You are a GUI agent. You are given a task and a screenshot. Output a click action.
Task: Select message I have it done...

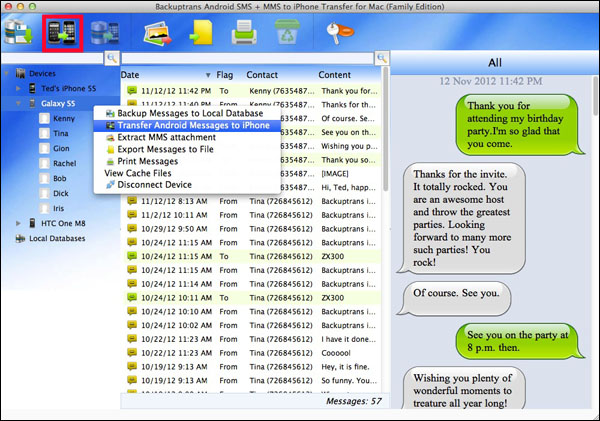pos(253,339)
